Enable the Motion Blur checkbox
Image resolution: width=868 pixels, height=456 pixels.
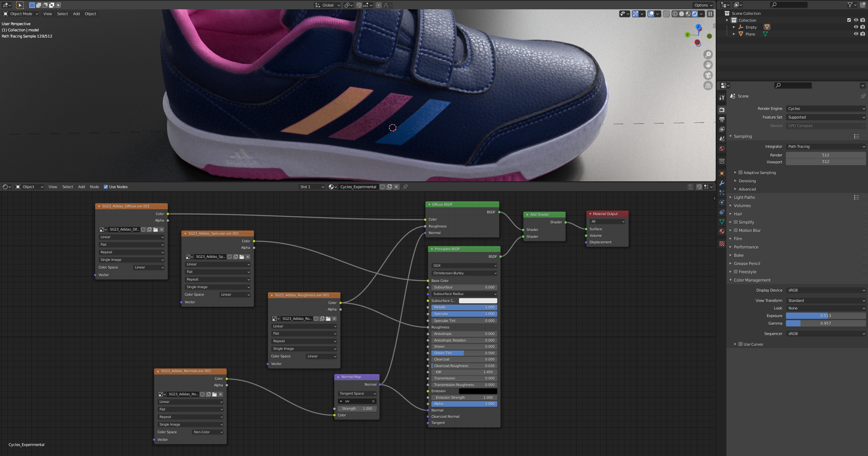[x=736, y=230]
